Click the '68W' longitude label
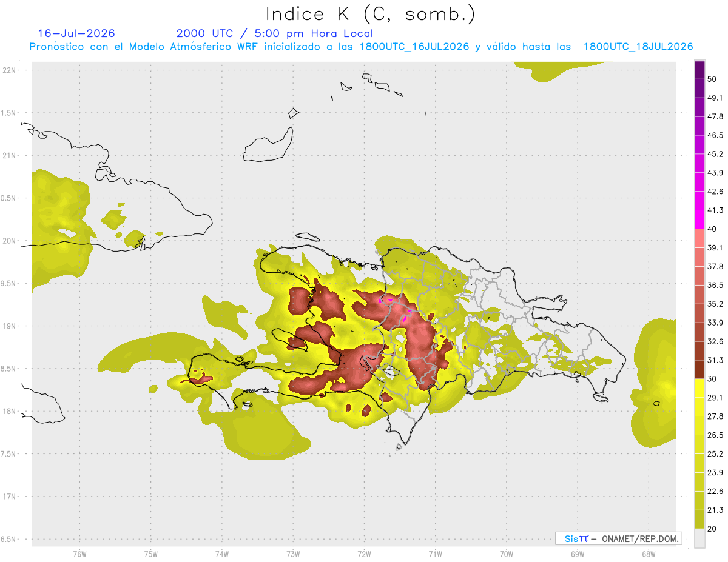This screenshot has height=562, width=728. [x=649, y=554]
